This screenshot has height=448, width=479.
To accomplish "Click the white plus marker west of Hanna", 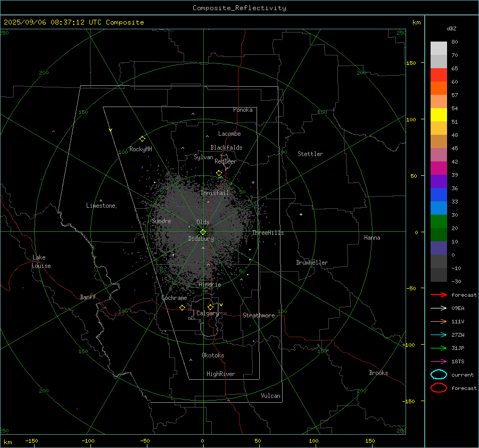I will point(301,214).
